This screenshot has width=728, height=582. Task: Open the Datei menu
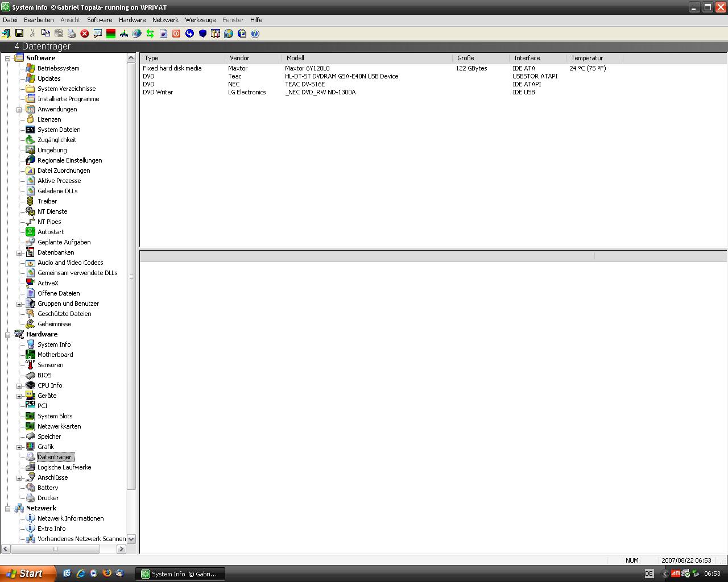[10, 20]
